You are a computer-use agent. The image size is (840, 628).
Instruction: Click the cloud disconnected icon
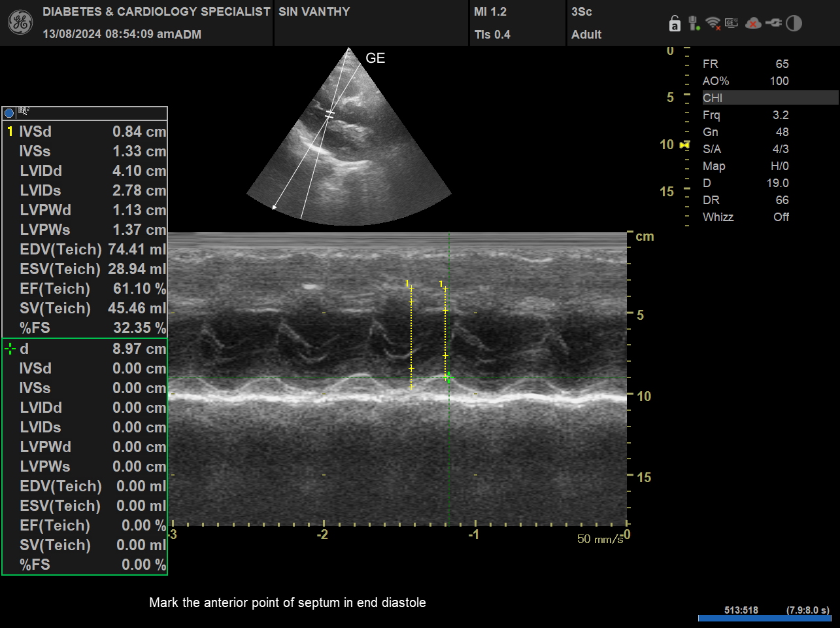pyautogui.click(x=753, y=24)
